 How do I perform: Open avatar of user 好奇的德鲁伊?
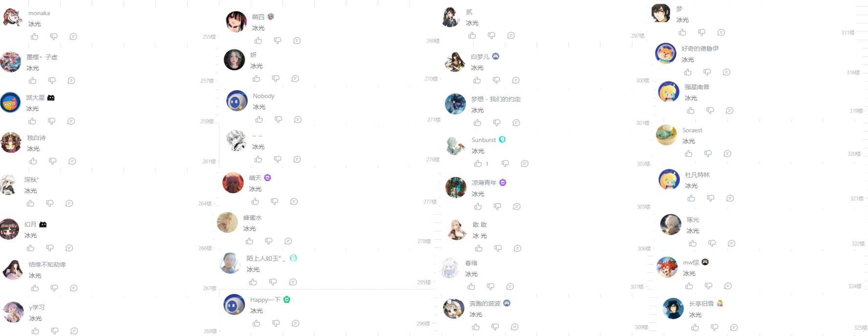point(666,53)
